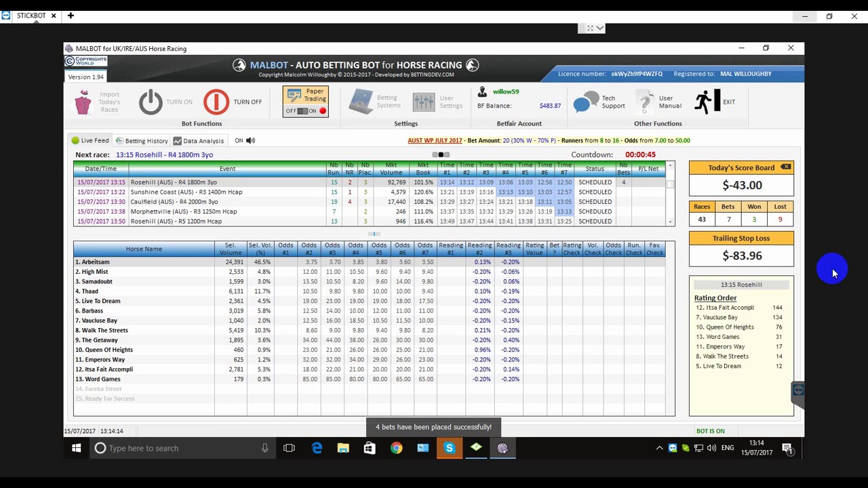The height and width of the screenshot is (488, 868).
Task: Click the grey TURN ON power icon
Action: (151, 102)
